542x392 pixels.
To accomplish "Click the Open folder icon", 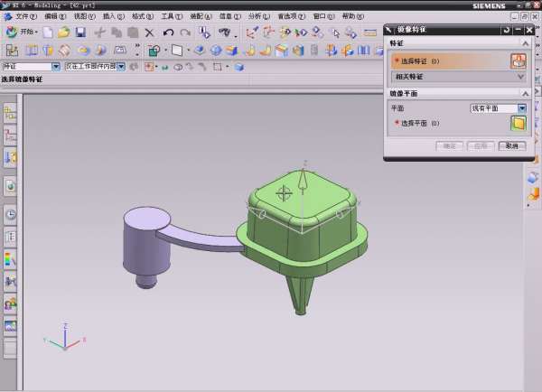I will [63, 33].
